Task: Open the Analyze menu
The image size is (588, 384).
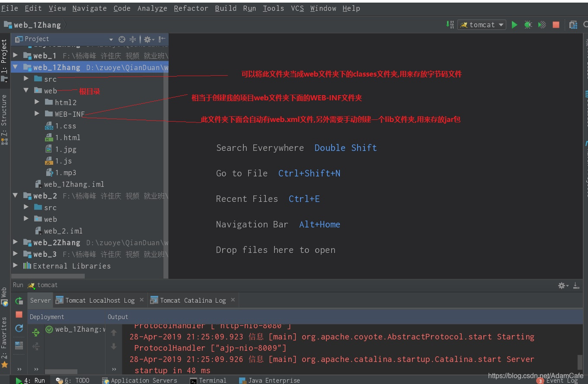Action: [x=152, y=8]
